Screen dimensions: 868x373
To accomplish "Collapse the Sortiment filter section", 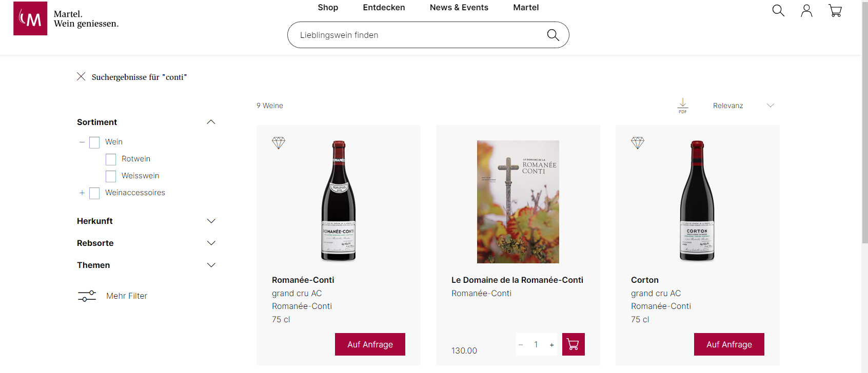I will 211,122.
